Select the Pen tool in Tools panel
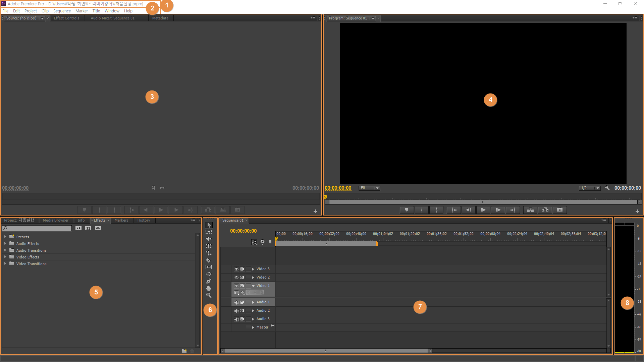The image size is (644, 362). click(208, 281)
